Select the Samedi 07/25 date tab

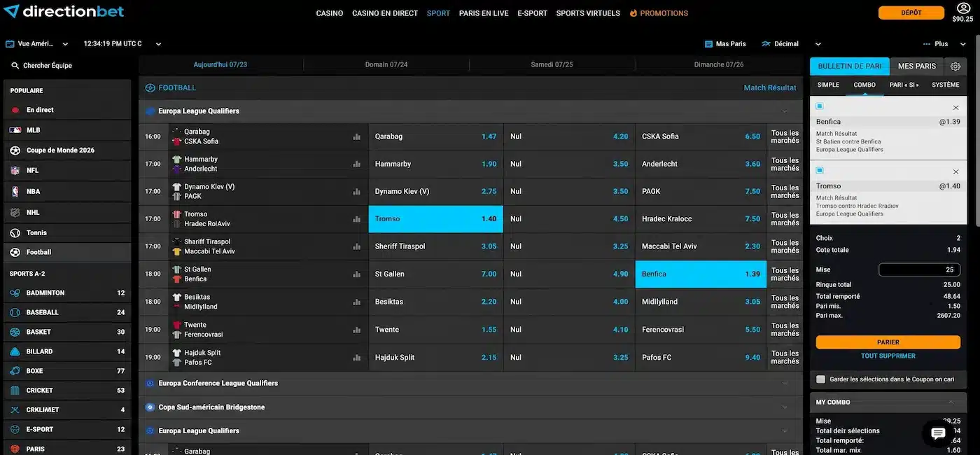pos(552,65)
